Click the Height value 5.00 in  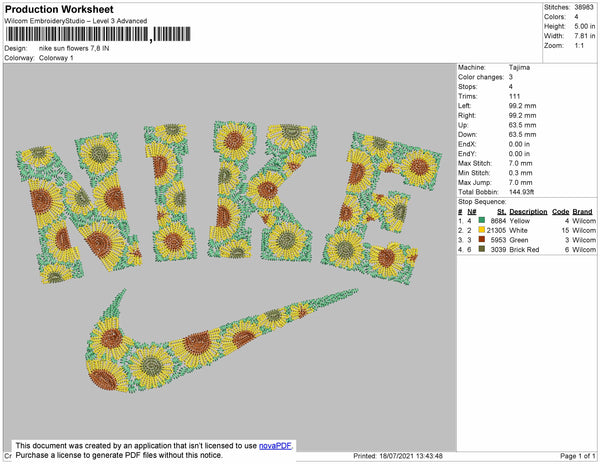click(584, 26)
